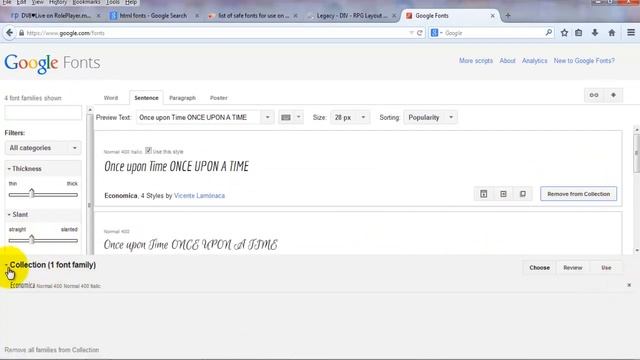Click the font search input field

[43, 113]
